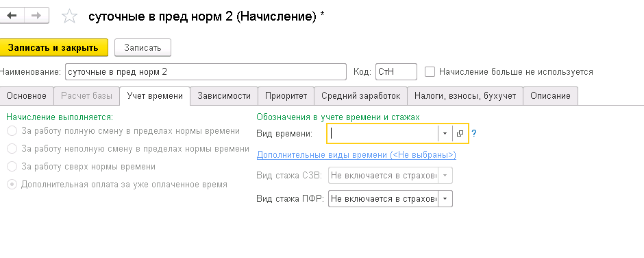Select Дополнительная оплата за уже оплаченное время
The width and height of the screenshot is (644, 258).
click(x=12, y=185)
